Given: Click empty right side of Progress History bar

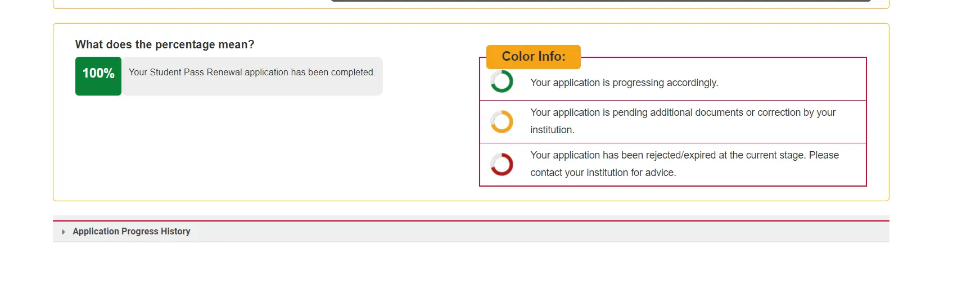Looking at the screenshot, I should click(x=618, y=232).
